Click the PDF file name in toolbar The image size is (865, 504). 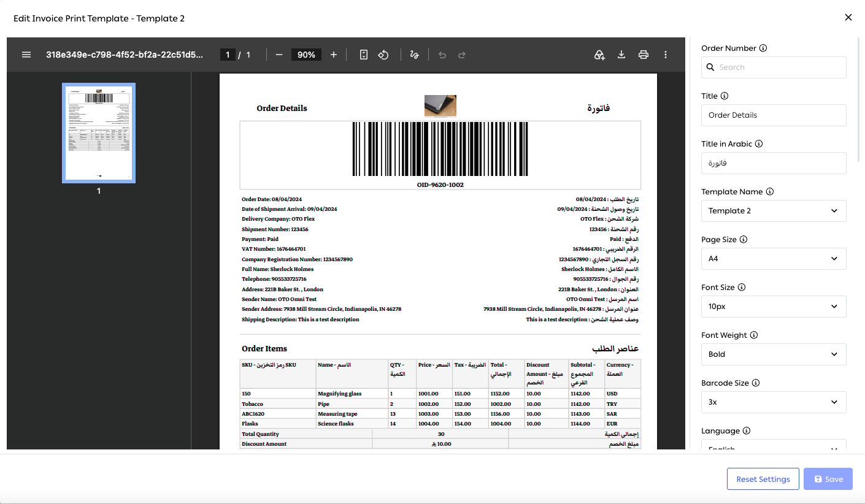(x=124, y=55)
